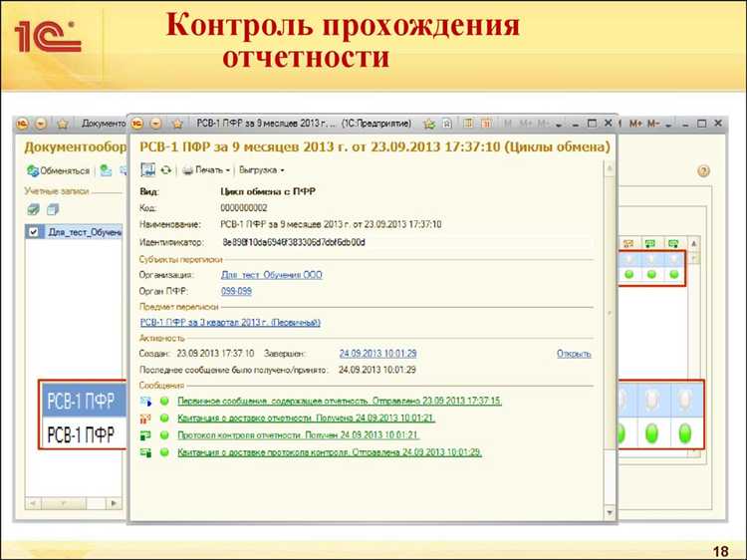Click the left arrow of the accounts list scrollbar
The image size is (747, 560).
tap(33, 503)
